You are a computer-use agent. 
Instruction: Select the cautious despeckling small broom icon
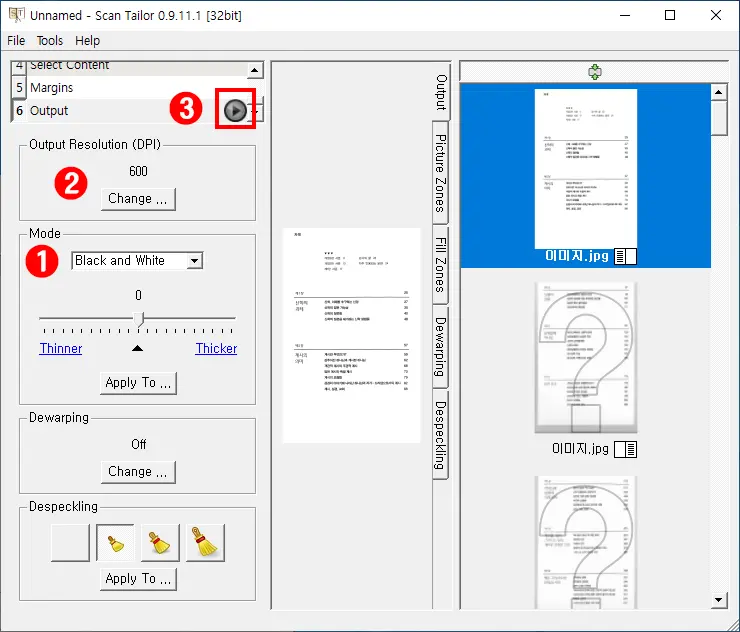click(x=115, y=542)
